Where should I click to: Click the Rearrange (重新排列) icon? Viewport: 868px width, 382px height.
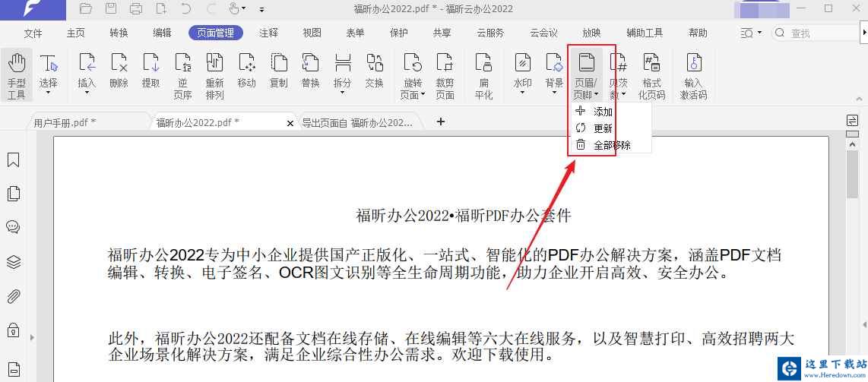(215, 63)
